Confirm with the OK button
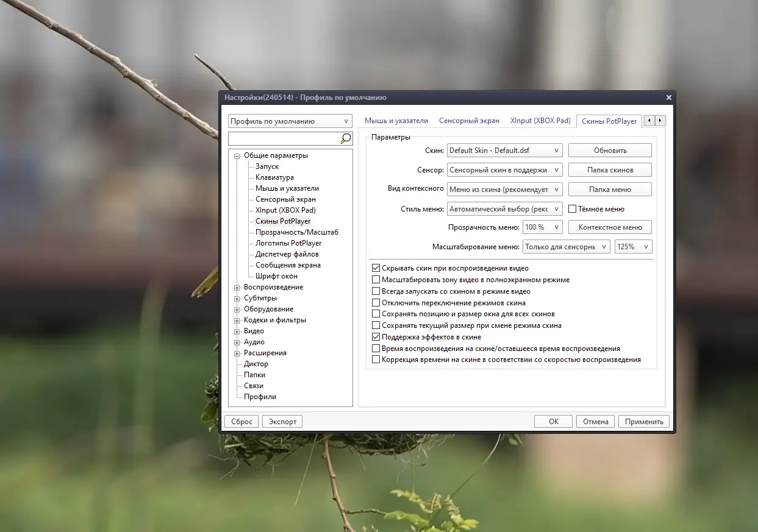The width and height of the screenshot is (758, 532). (x=553, y=421)
